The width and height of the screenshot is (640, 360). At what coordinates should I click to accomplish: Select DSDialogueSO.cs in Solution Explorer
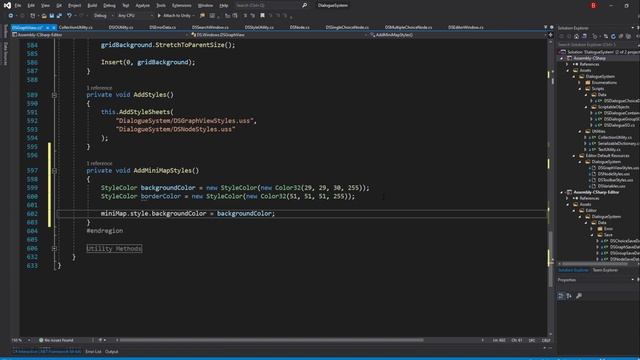pyautogui.click(x=619, y=125)
